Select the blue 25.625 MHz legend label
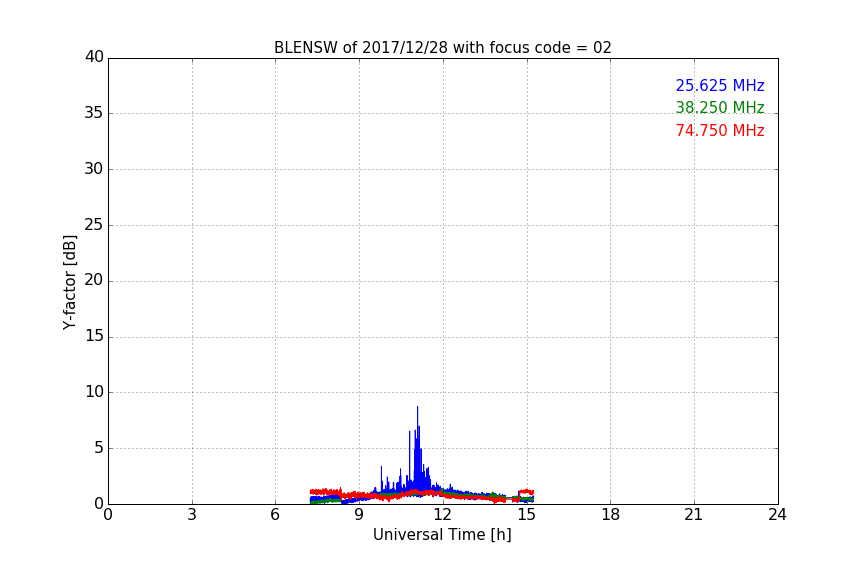This screenshot has height=576, width=864. pyautogui.click(x=720, y=85)
